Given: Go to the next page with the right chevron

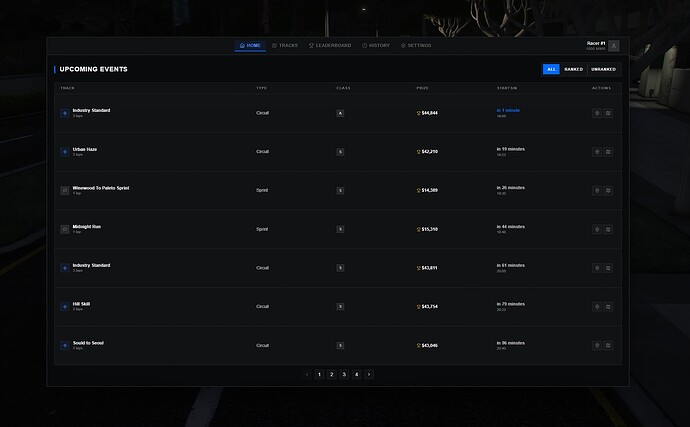Looking at the screenshot, I should pos(369,374).
